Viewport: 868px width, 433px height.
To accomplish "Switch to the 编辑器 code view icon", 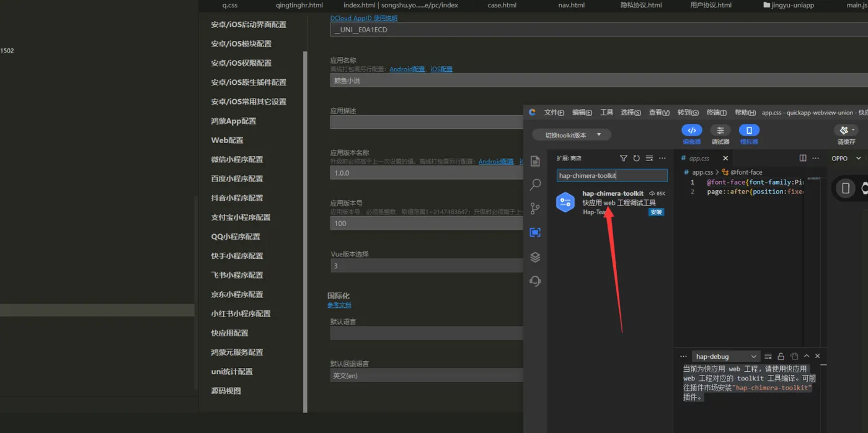I will pyautogui.click(x=691, y=130).
